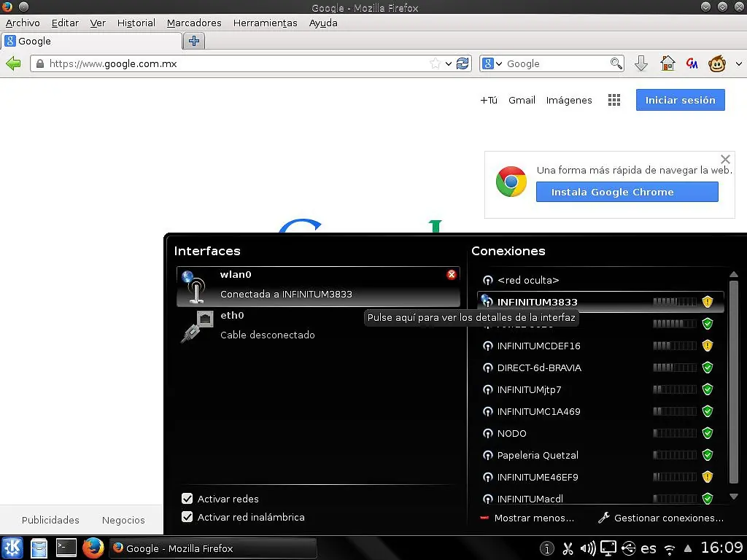Click the Negocios footer link
This screenshot has height=560, width=747.
(x=123, y=520)
